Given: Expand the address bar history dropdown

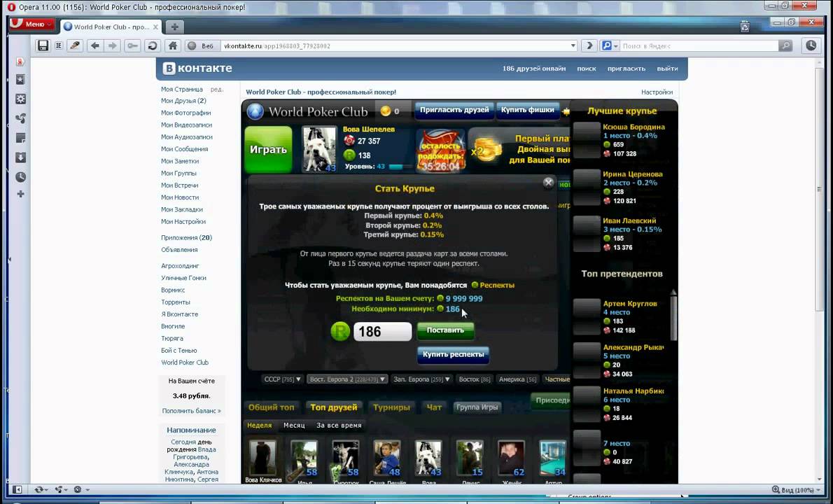Looking at the screenshot, I should click(x=573, y=45).
